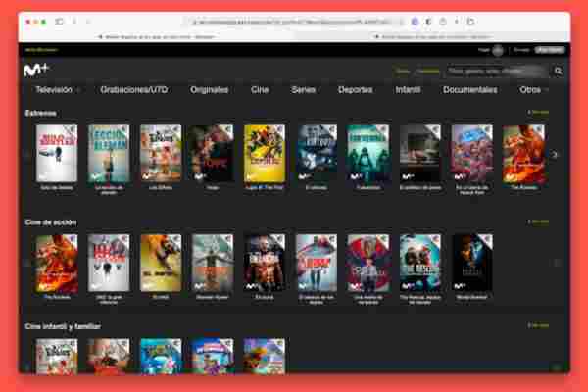This screenshot has height=392, width=588.
Task: Switch to the second browser tab
Action: coord(433,37)
